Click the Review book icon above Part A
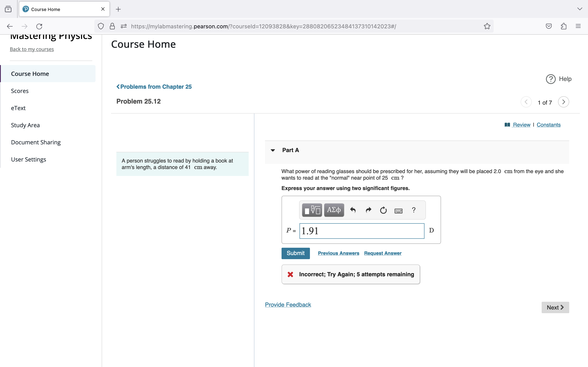Screen dimensions: 588x367 (507, 125)
